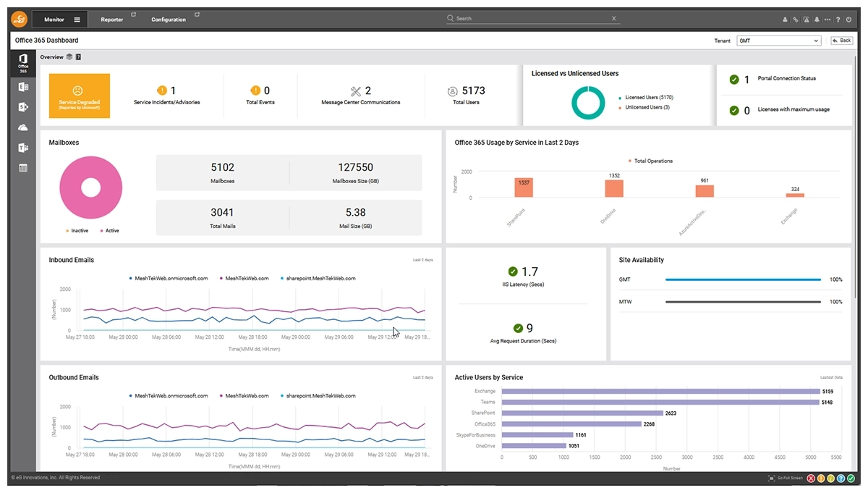Screen dimensions: 868x493
Task: Click the Service Degraded status tile
Action: 80,96
